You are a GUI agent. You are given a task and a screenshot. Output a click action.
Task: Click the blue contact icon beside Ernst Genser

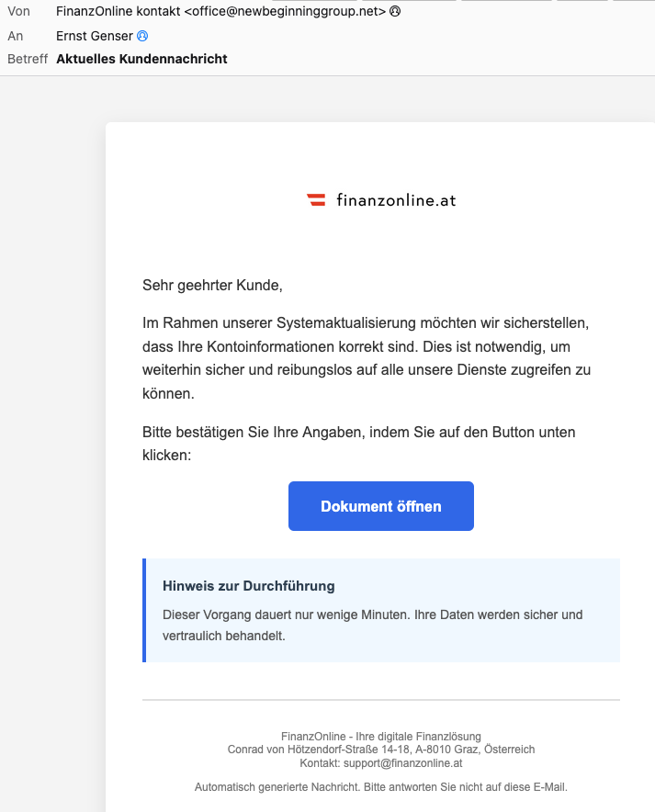[142, 36]
